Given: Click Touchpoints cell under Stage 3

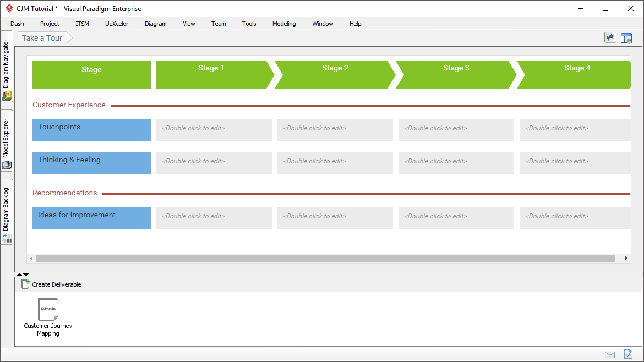Looking at the screenshot, I should tap(456, 130).
